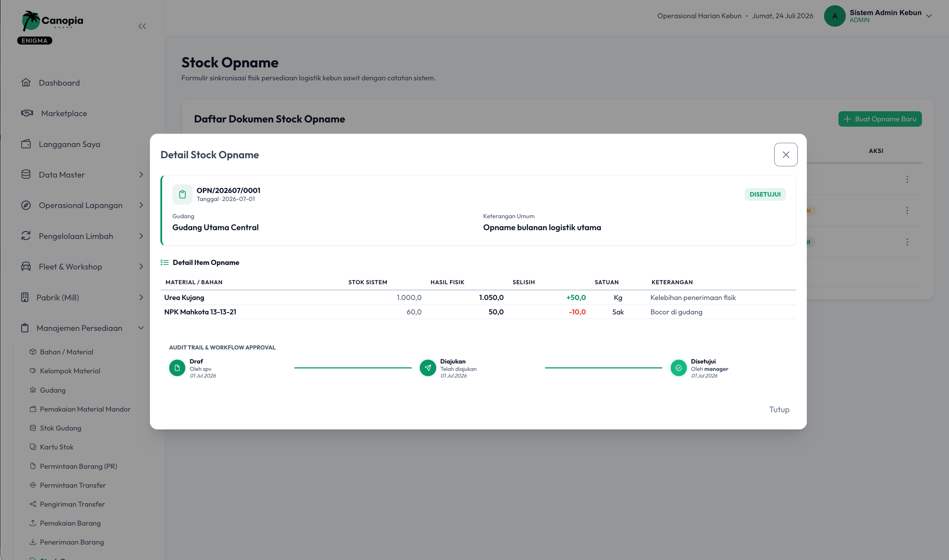
Task: Click the Fleet & Workshop car icon
Action: [x=26, y=266]
